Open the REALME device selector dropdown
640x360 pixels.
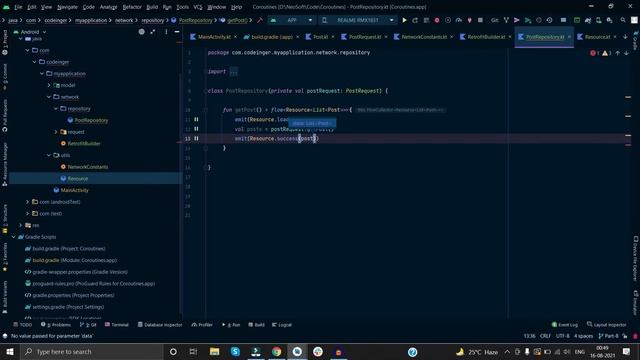[358, 20]
